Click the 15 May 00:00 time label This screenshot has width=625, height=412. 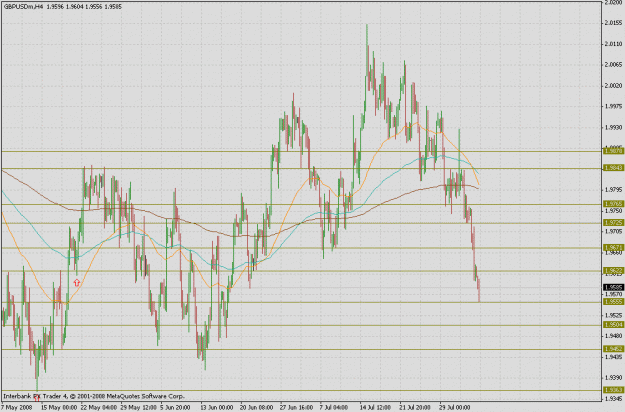(59, 408)
